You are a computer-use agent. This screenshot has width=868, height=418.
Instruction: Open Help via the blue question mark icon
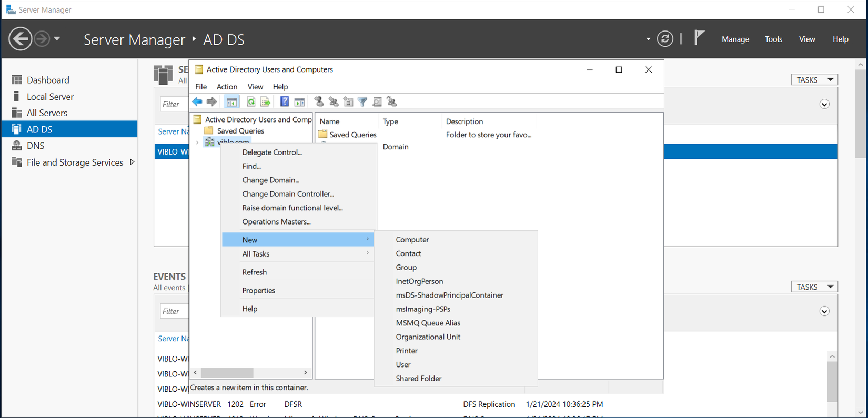pyautogui.click(x=284, y=101)
